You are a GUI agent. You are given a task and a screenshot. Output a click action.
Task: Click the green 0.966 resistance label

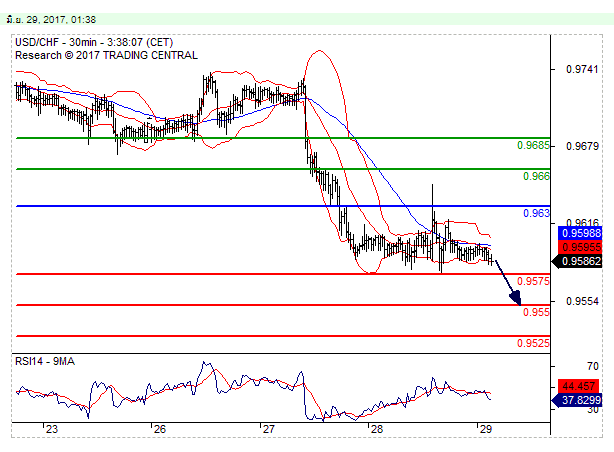[536, 176]
